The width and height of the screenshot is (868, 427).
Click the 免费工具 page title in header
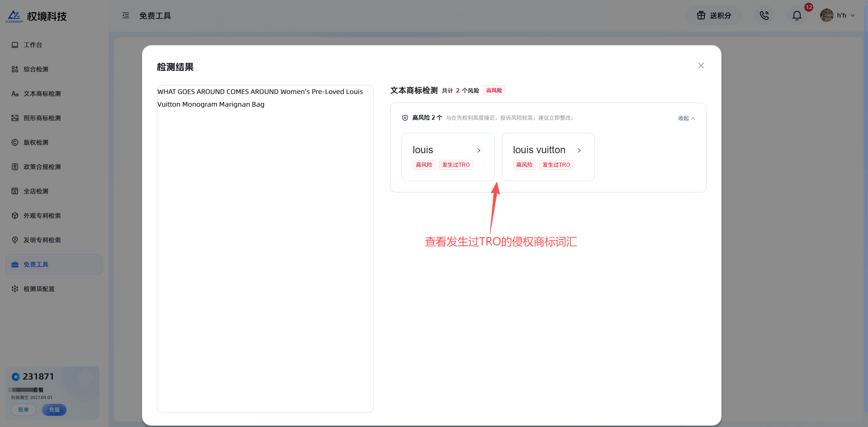pos(155,16)
